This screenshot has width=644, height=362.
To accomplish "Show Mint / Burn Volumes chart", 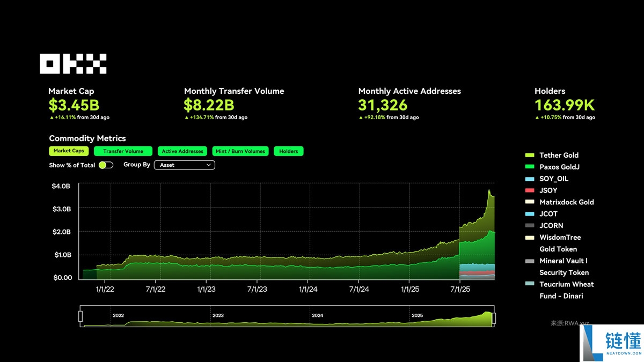I will click(240, 151).
